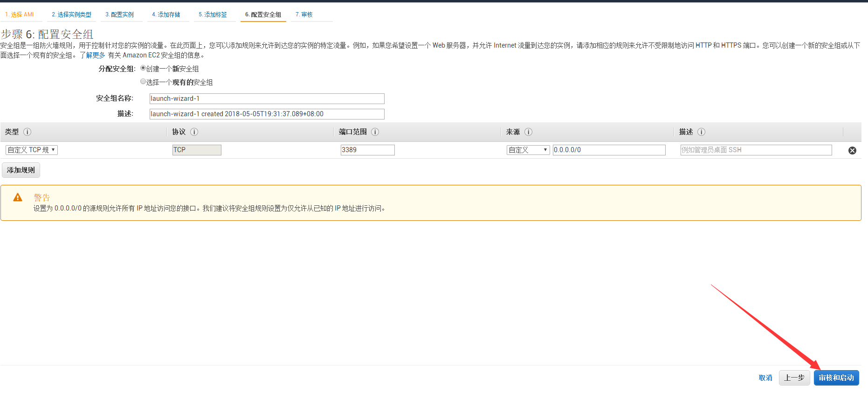Select 选择一个现有的安全组 radio button

[x=143, y=82]
